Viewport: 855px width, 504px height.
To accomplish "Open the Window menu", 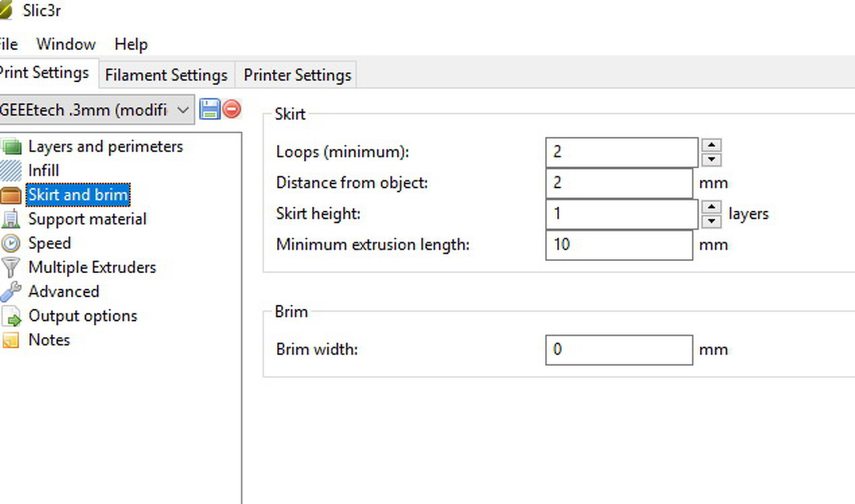I will point(66,45).
